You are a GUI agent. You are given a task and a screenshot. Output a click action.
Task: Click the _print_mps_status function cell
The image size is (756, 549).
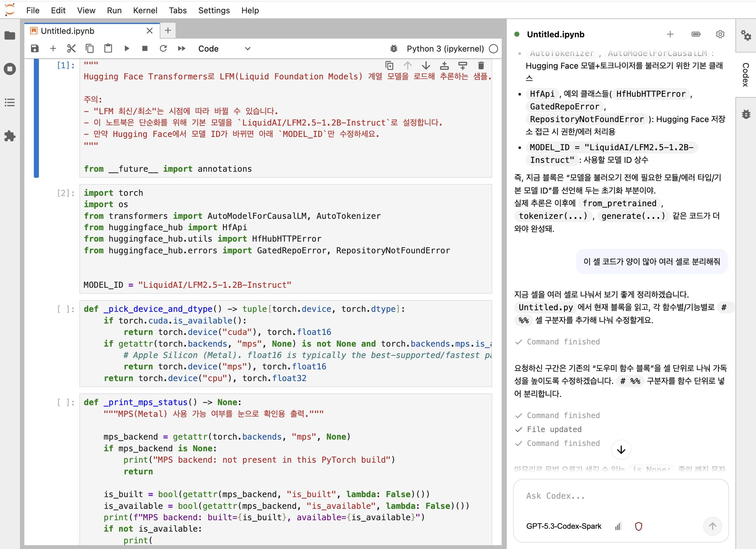[x=286, y=469]
